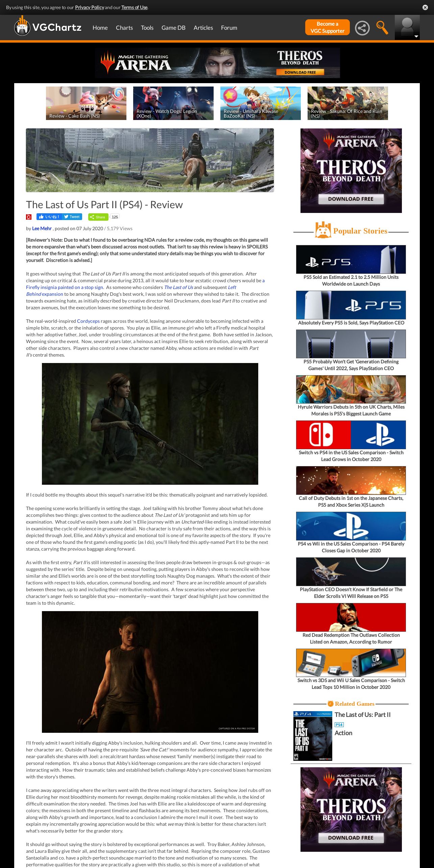Click Download Free in upper sidebar ad
434x868 pixels.
click(351, 199)
